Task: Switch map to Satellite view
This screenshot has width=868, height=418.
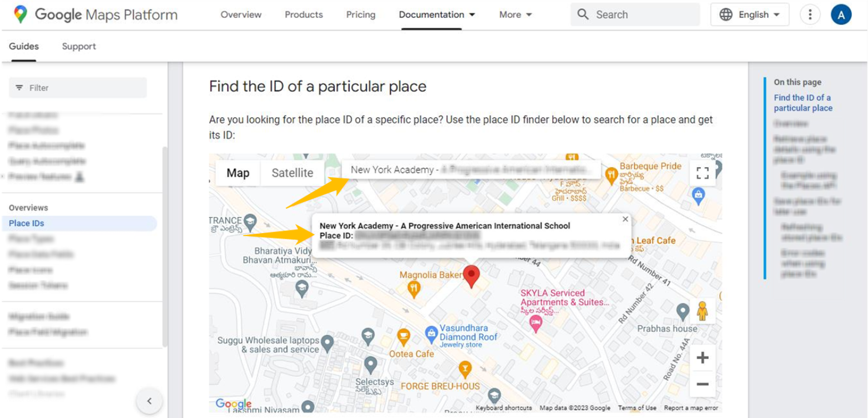Action: point(292,173)
